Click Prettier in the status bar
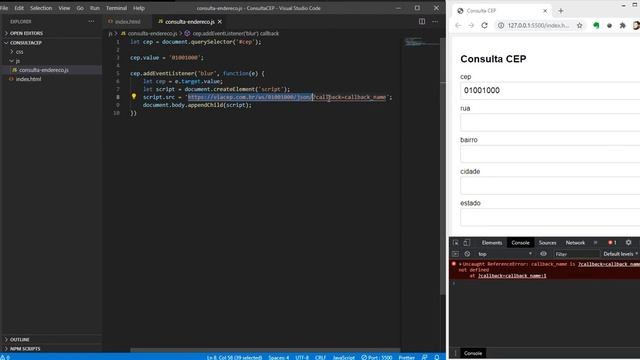The width and height of the screenshot is (640, 360). point(407,357)
